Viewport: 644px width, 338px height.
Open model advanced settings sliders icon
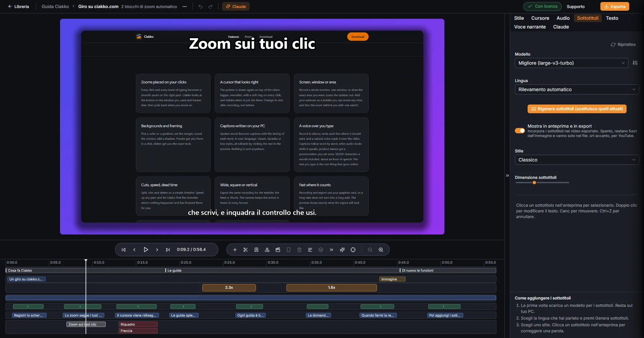tap(635, 63)
